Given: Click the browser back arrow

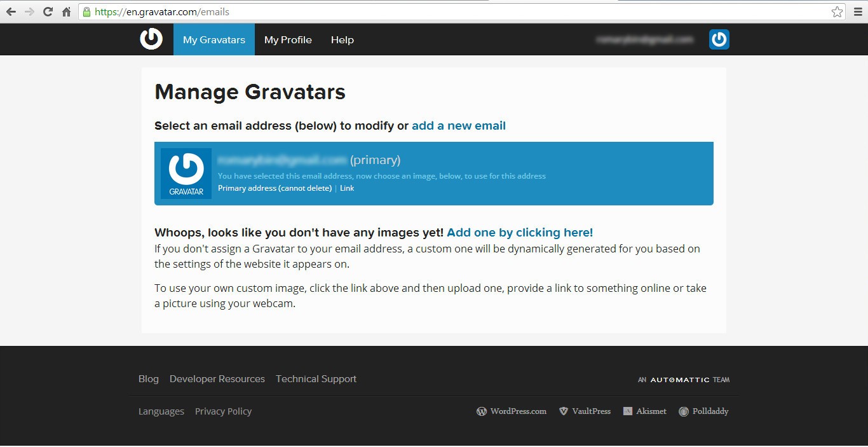Looking at the screenshot, I should pyautogui.click(x=11, y=11).
